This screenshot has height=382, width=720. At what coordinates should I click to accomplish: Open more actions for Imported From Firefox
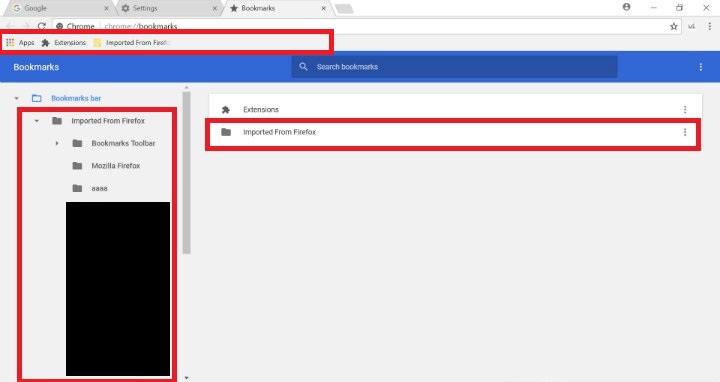pyautogui.click(x=685, y=132)
